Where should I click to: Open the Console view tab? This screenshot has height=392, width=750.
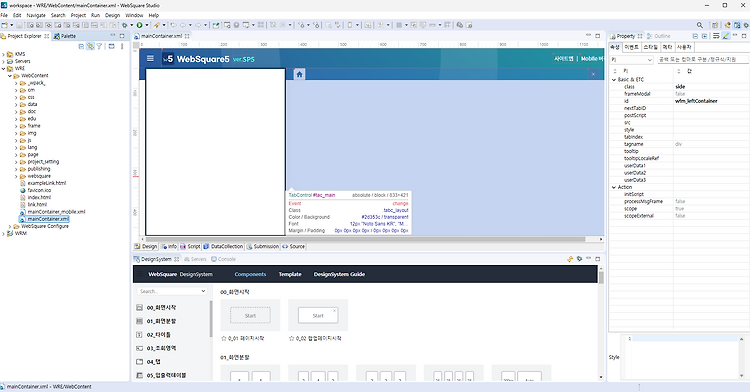[223, 259]
